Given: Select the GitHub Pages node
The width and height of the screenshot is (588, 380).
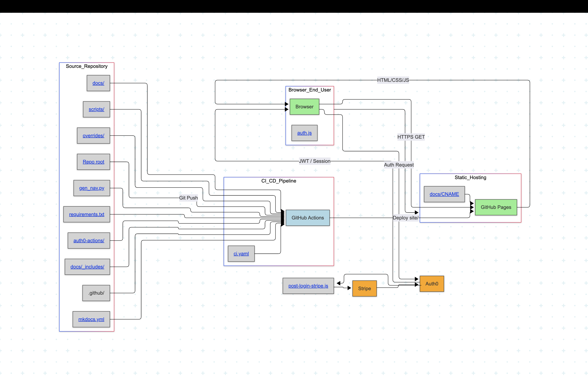Looking at the screenshot, I should [x=496, y=207].
